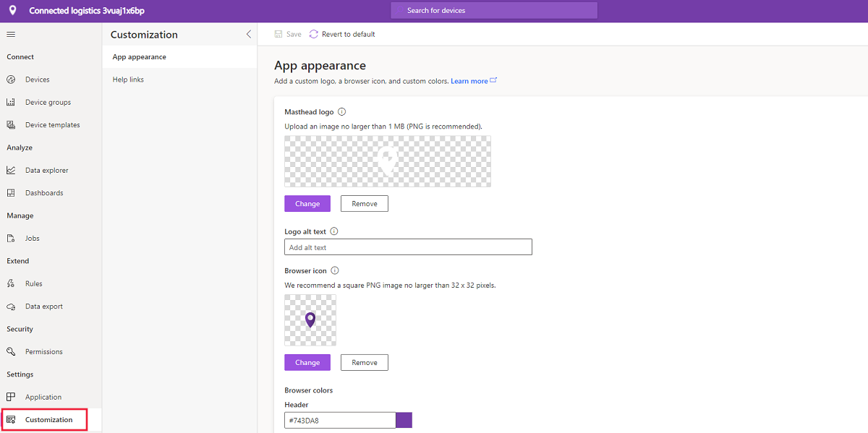This screenshot has height=433, width=868.
Task: Open Permissions under Security
Action: [x=44, y=352]
